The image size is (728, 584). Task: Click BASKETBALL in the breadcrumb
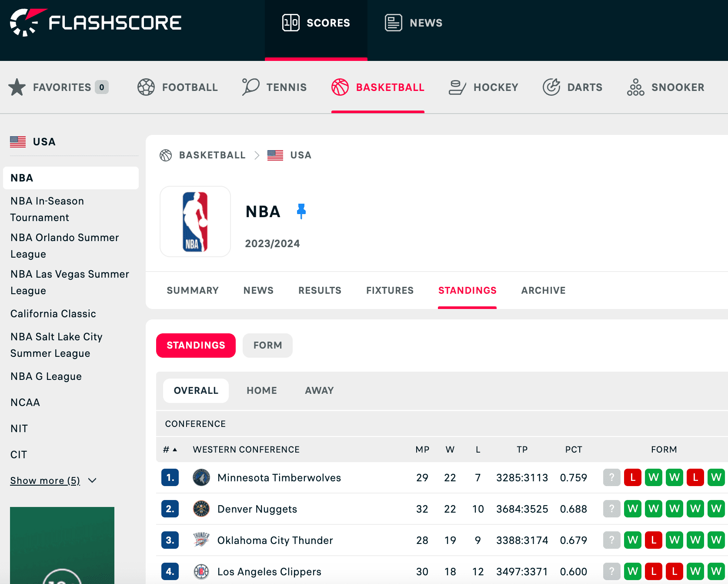coord(212,155)
